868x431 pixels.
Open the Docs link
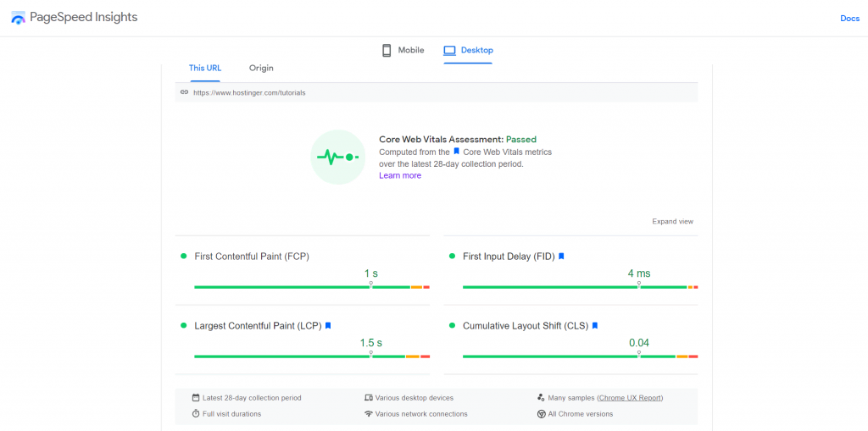849,18
